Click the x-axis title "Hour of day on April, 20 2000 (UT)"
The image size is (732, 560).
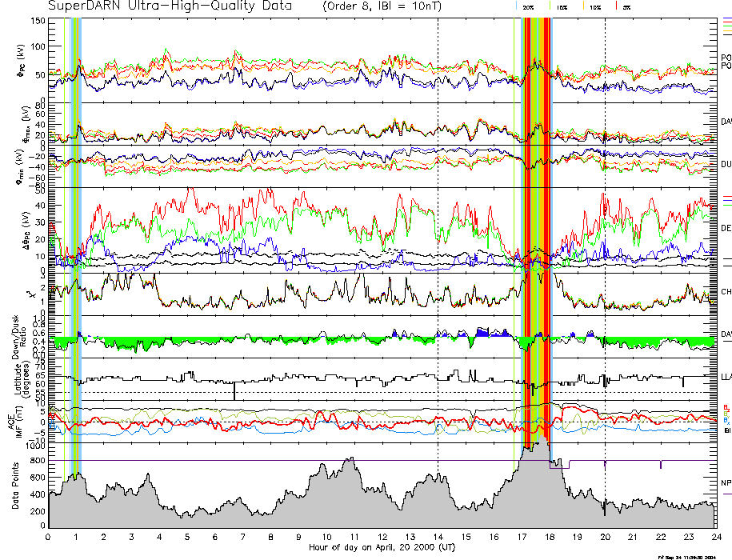(382, 547)
